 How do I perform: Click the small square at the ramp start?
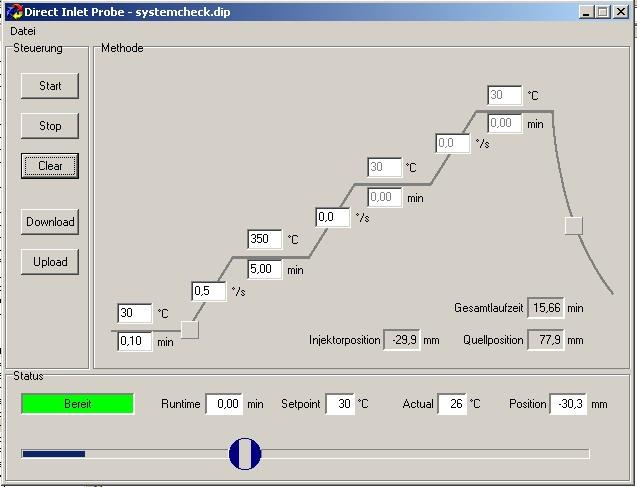click(x=189, y=330)
